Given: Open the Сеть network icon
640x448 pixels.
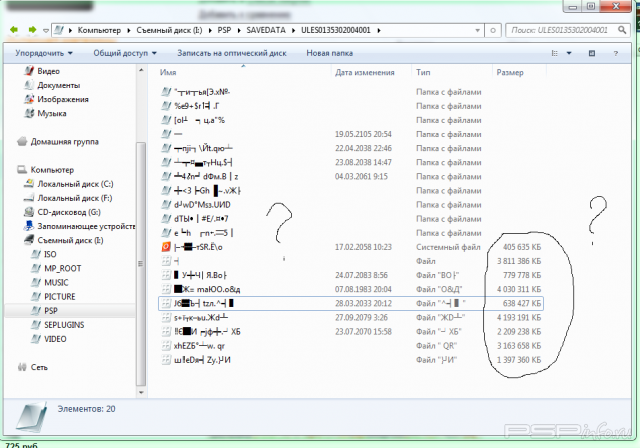Looking at the screenshot, I should 22,367.
